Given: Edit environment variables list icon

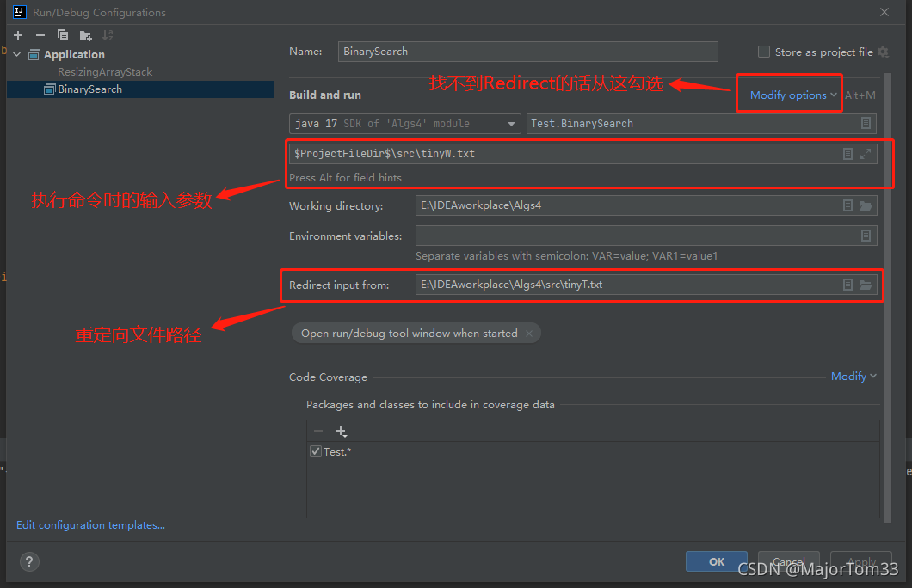Looking at the screenshot, I should (866, 236).
